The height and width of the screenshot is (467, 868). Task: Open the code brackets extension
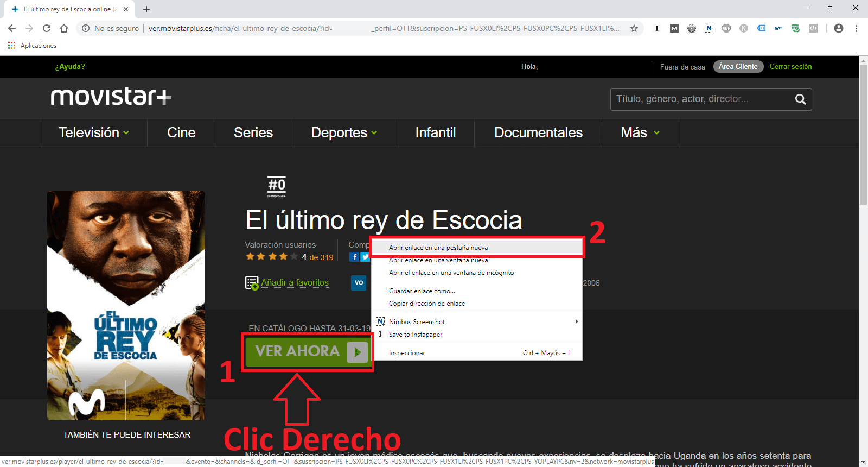coord(813,28)
